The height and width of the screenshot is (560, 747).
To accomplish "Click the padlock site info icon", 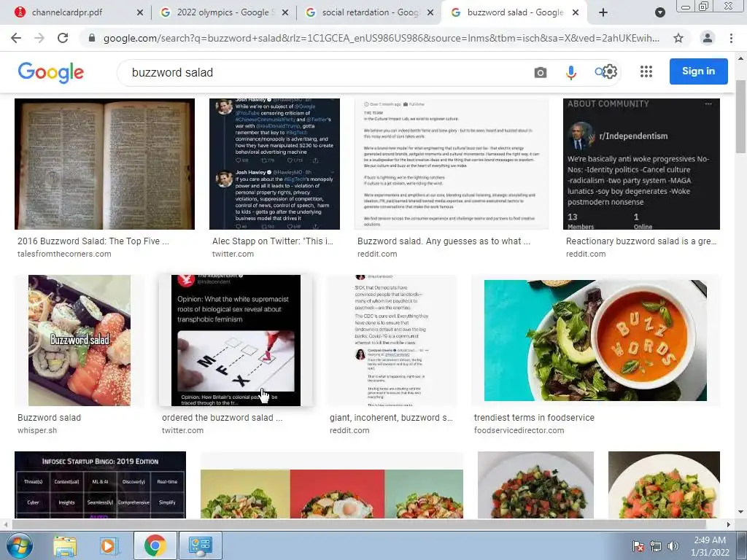I will click(x=92, y=38).
